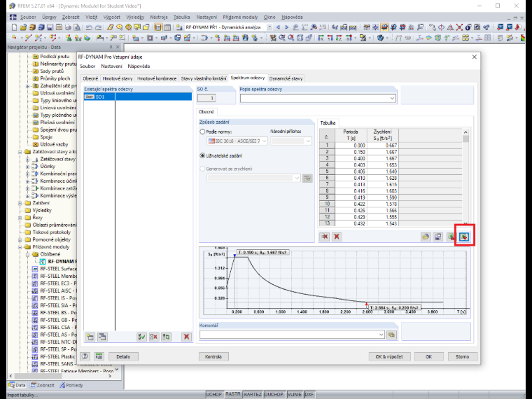Click the units and decimal places icon
532x399 pixels.
click(99, 356)
